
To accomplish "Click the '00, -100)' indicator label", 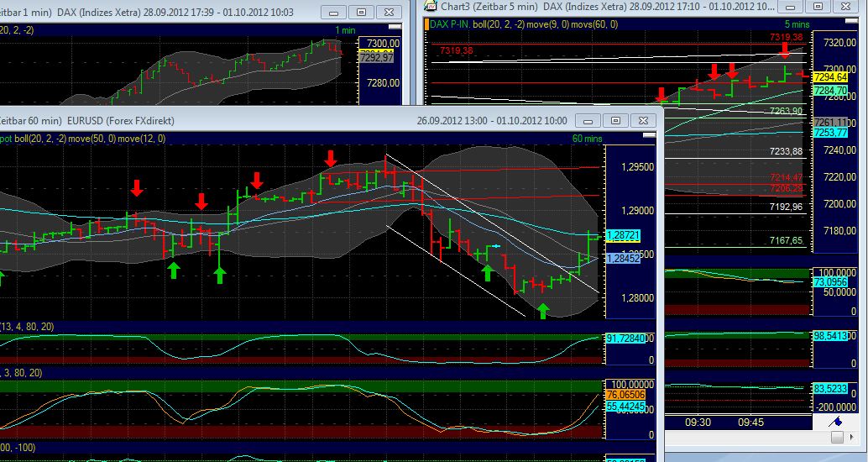I will 18,447.
